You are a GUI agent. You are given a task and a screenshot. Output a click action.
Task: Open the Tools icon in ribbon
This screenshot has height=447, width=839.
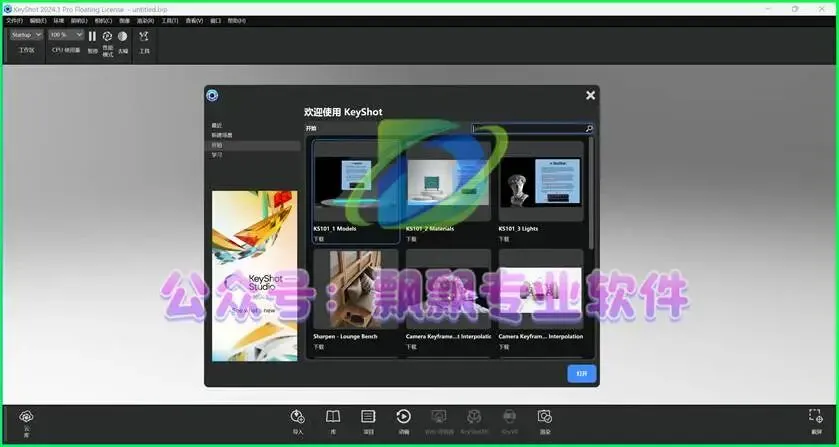tap(144, 36)
